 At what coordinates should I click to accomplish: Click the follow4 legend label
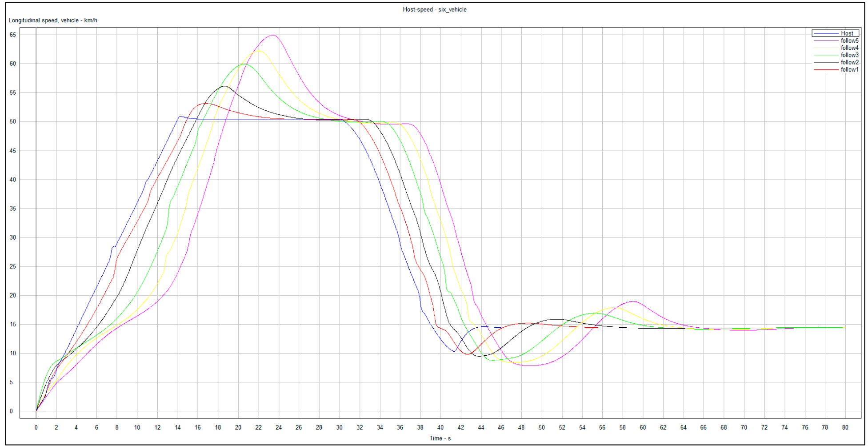click(849, 48)
